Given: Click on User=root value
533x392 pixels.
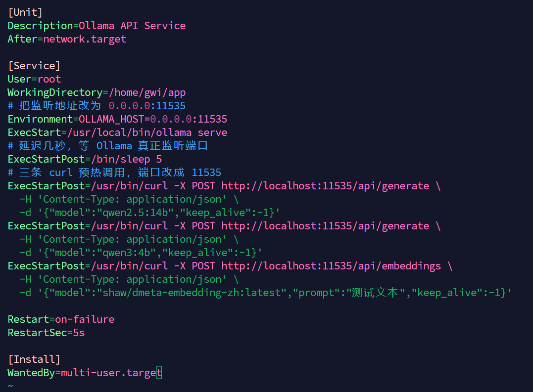Looking at the screenshot, I should pyautogui.click(x=49, y=79).
